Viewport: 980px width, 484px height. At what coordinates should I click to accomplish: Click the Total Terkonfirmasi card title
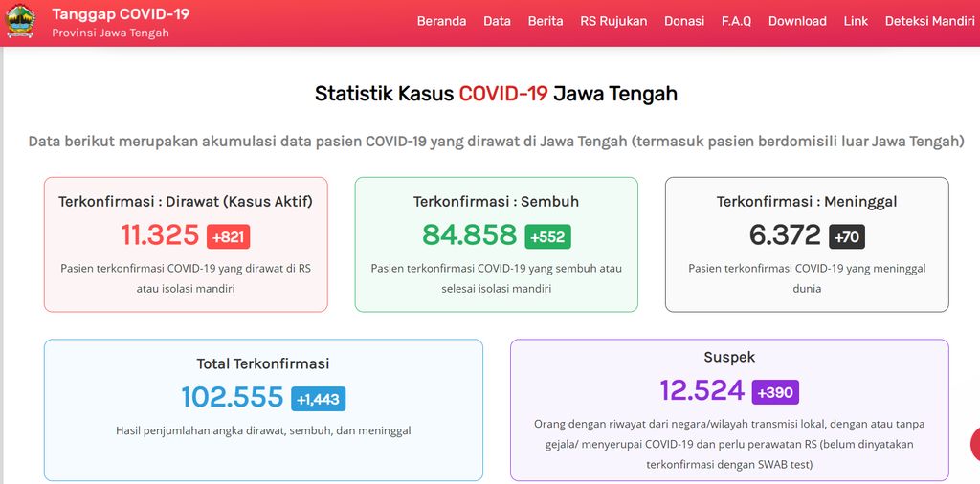click(x=263, y=363)
